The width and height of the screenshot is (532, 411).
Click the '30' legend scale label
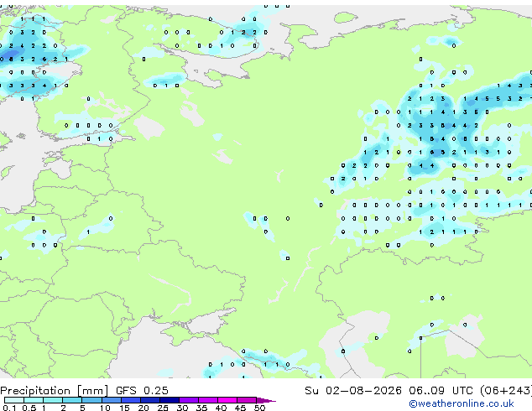(182, 408)
